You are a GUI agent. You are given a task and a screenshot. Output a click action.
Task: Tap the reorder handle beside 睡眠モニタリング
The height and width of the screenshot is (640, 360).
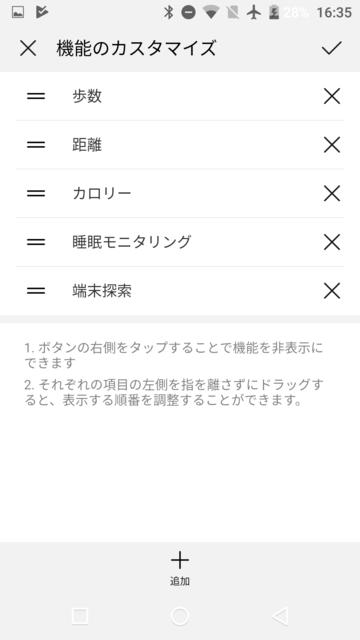tap(36, 242)
